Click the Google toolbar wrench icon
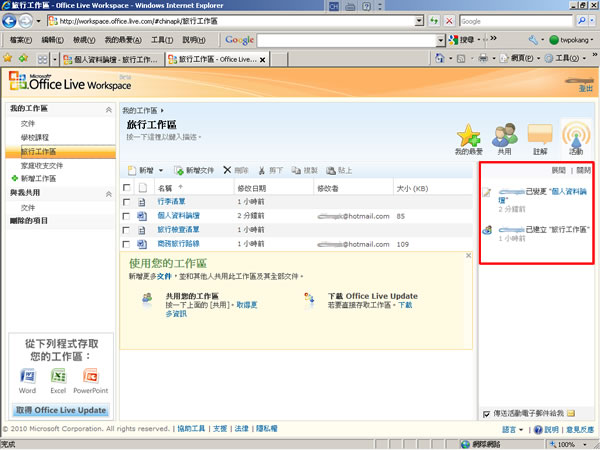 (533, 40)
